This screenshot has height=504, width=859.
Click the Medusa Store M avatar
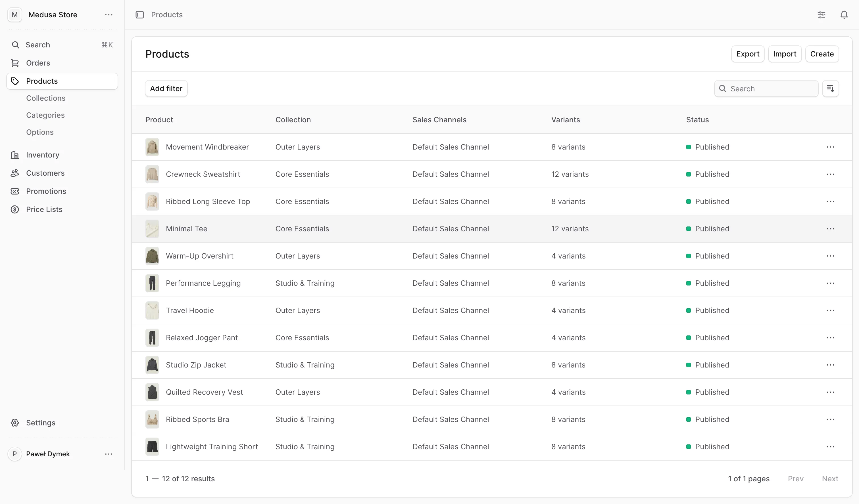click(15, 15)
